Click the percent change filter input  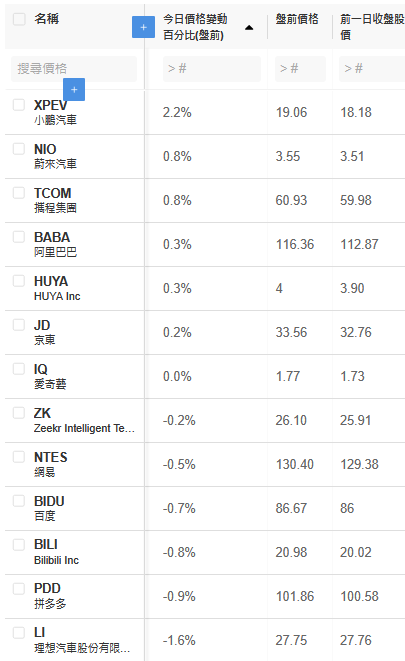click(x=212, y=69)
